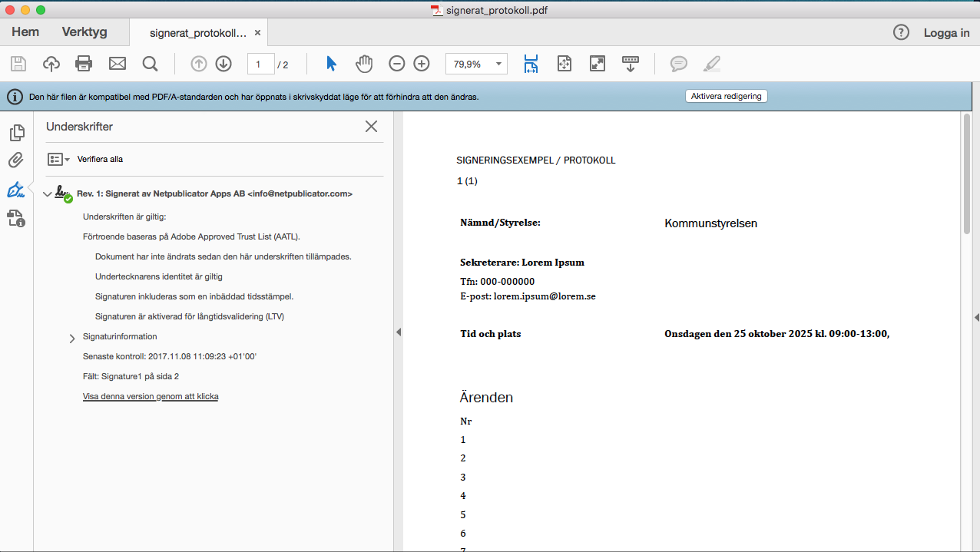Select 'Underskriften är giltig' line
Screen dimensions: 980x552
(x=124, y=217)
